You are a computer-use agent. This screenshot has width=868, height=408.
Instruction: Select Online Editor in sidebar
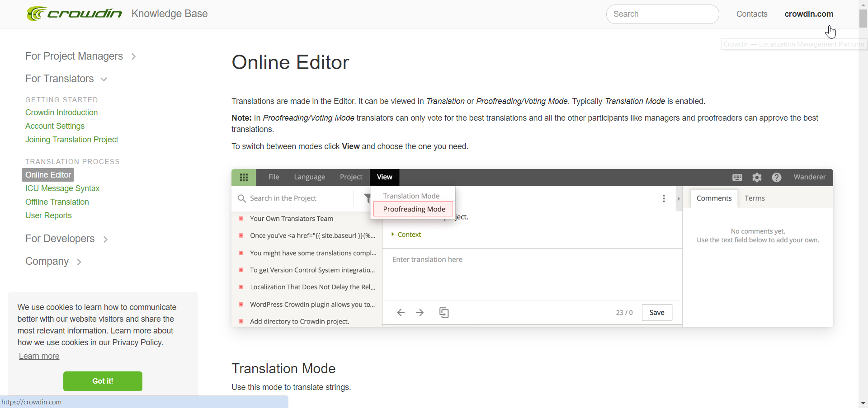click(48, 175)
